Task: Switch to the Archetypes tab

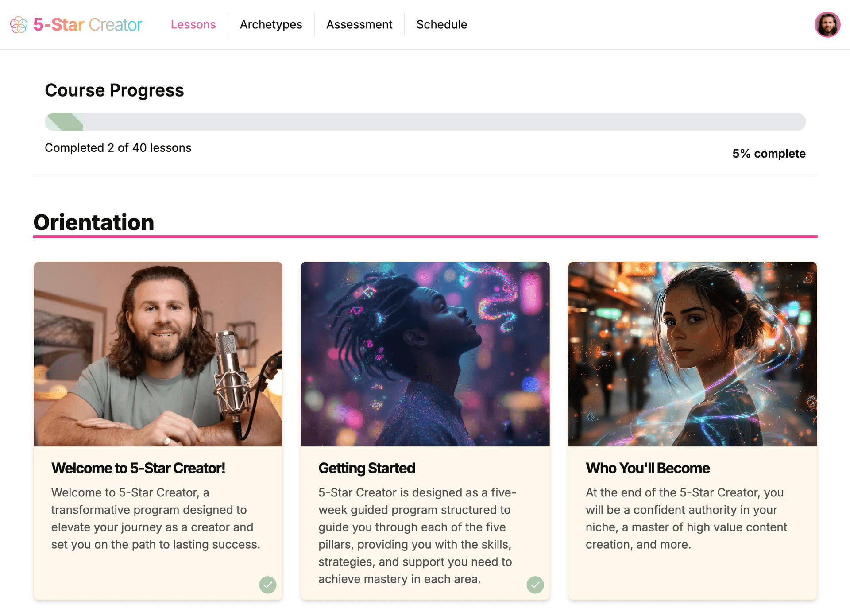Action: 271,25
